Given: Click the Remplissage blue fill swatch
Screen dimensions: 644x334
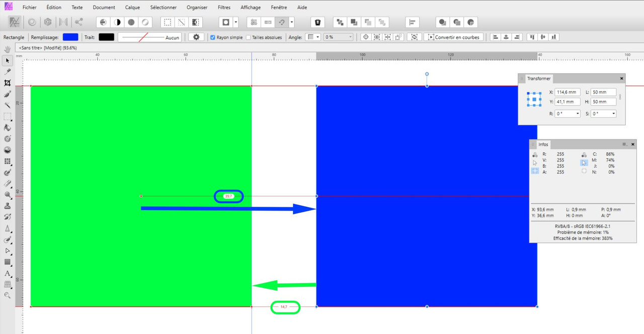Looking at the screenshot, I should tap(70, 37).
